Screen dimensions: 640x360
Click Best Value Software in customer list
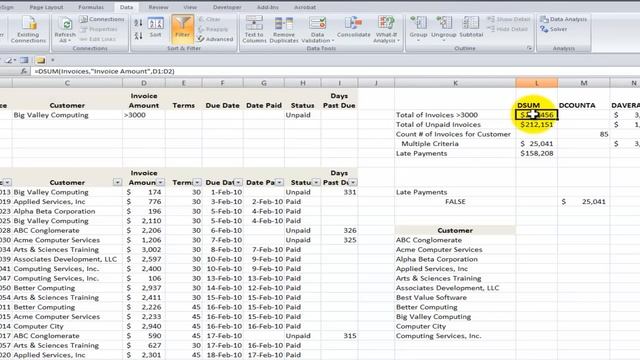[431, 298]
